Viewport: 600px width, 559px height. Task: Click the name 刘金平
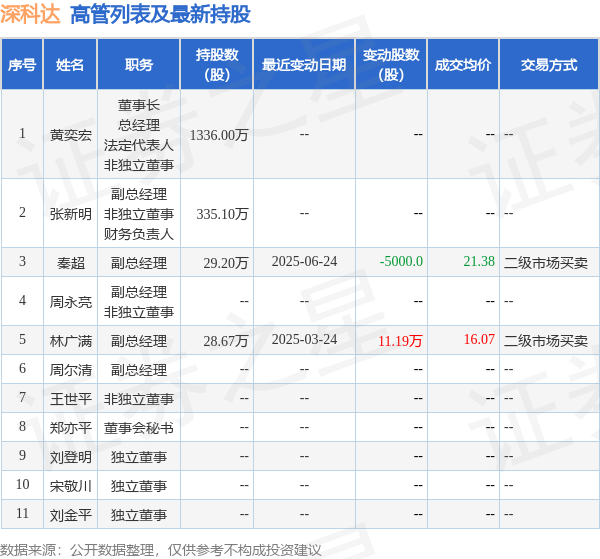tap(70, 515)
